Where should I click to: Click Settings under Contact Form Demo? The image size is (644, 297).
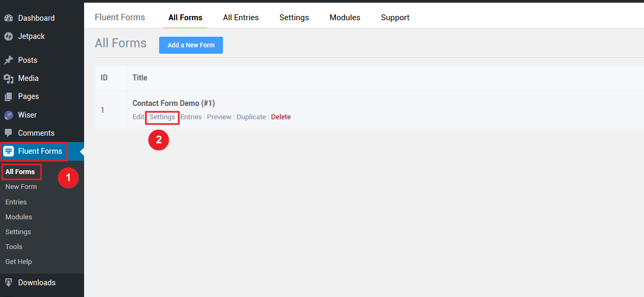(162, 117)
